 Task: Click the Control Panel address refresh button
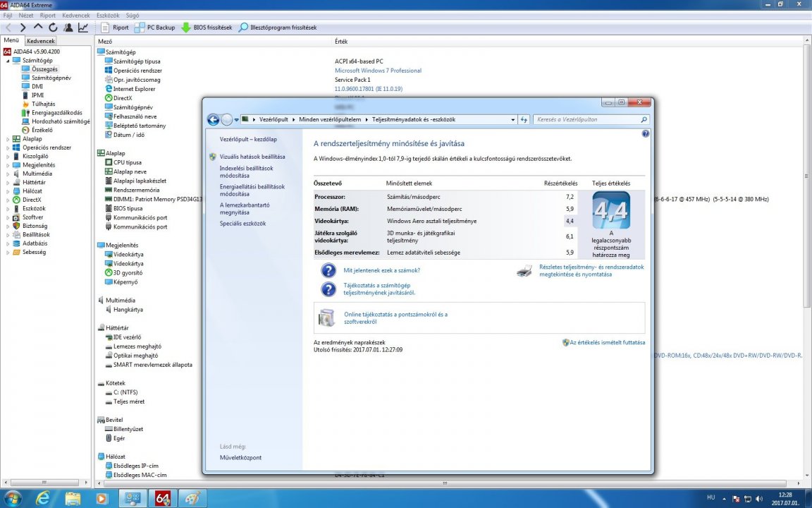[x=524, y=120]
